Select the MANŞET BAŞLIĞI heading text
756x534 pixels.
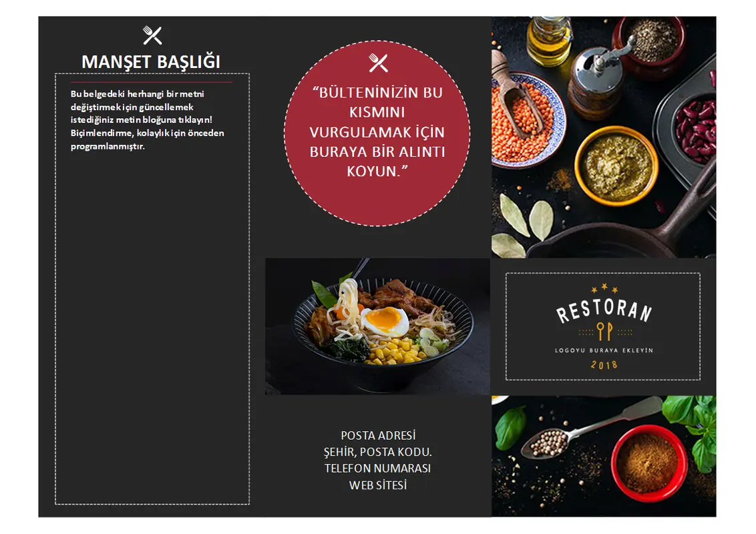coord(151,61)
